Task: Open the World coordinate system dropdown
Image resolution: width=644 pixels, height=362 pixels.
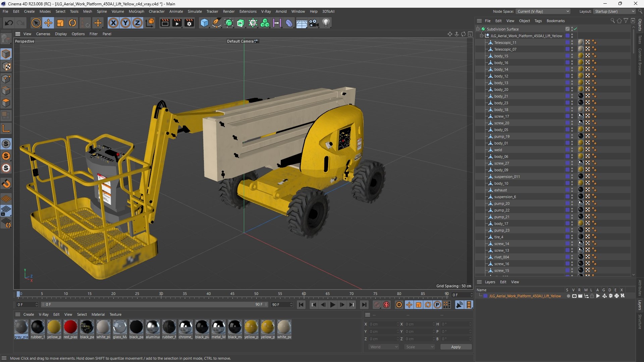Action: coord(383,347)
